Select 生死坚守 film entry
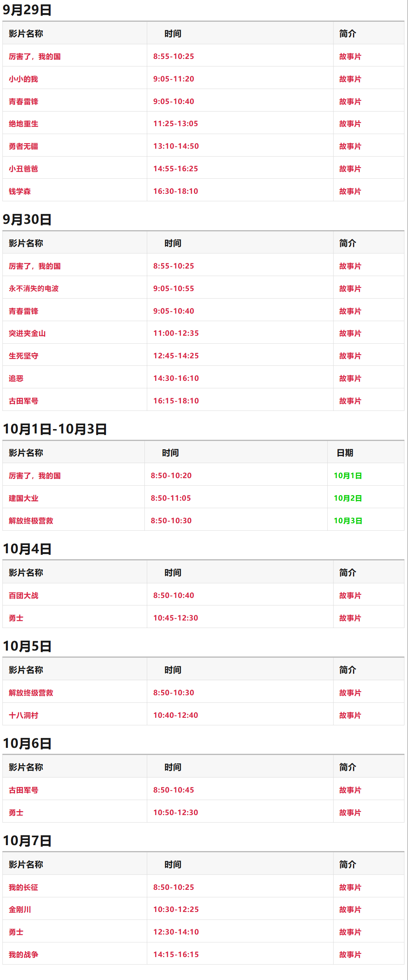 click(23, 356)
